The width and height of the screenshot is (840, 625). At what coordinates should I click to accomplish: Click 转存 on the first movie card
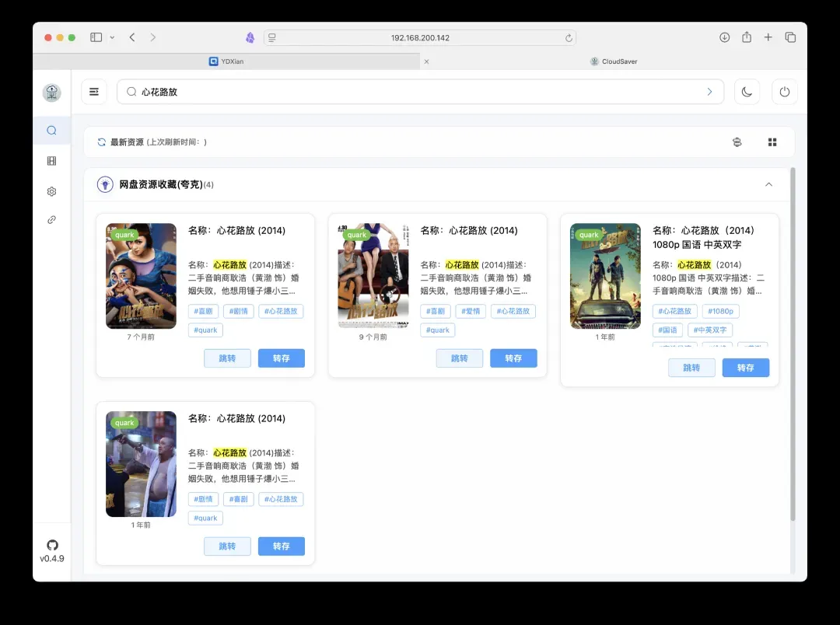coord(281,358)
